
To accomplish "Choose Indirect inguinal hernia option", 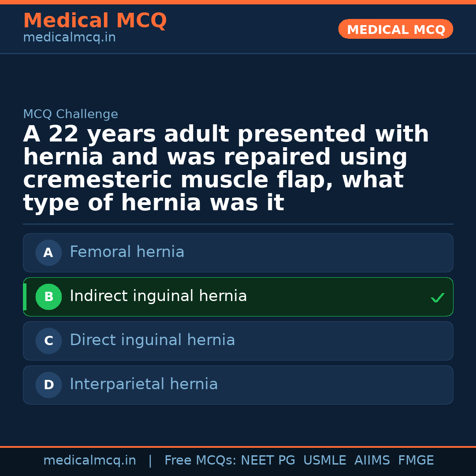I will 158,296.
